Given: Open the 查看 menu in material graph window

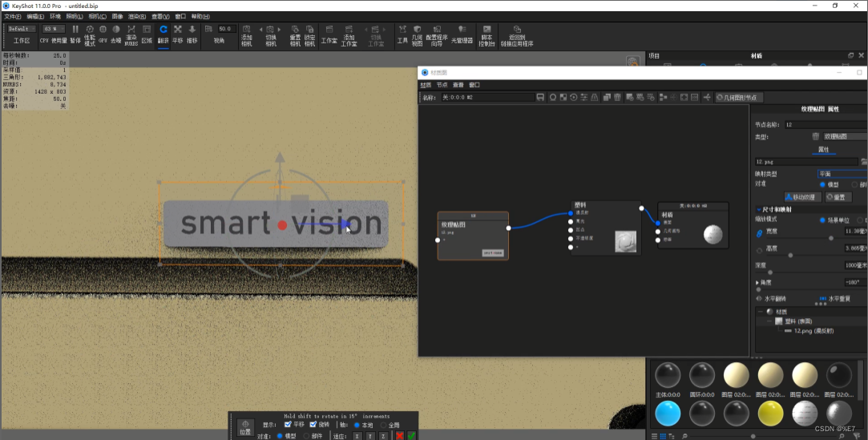Looking at the screenshot, I should [x=458, y=85].
